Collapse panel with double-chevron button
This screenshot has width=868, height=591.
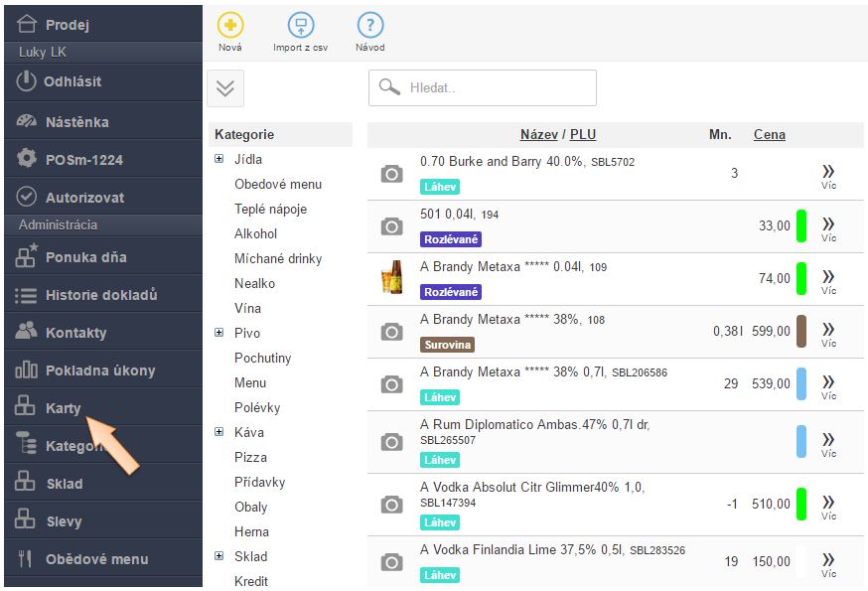point(225,88)
